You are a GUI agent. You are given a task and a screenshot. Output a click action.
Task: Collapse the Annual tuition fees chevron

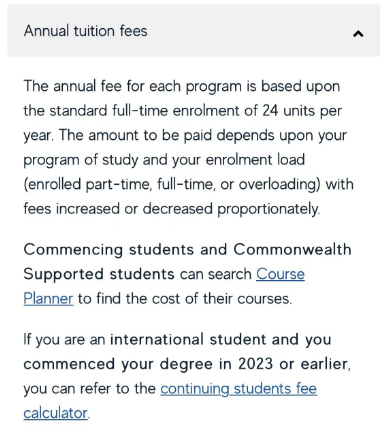pyautogui.click(x=358, y=34)
